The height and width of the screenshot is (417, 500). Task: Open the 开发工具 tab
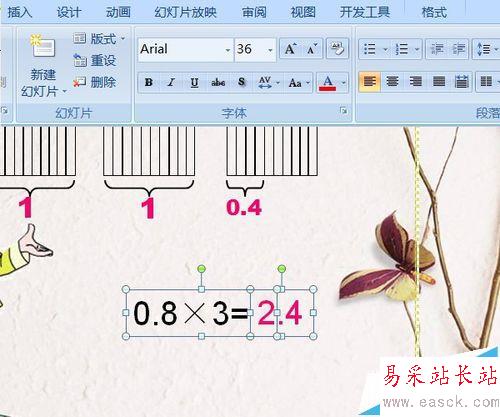click(x=365, y=13)
